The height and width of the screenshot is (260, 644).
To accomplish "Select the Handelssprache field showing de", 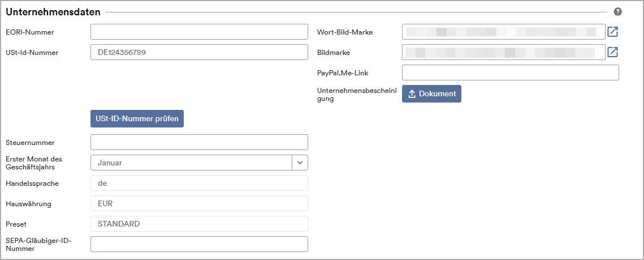I will point(199,183).
